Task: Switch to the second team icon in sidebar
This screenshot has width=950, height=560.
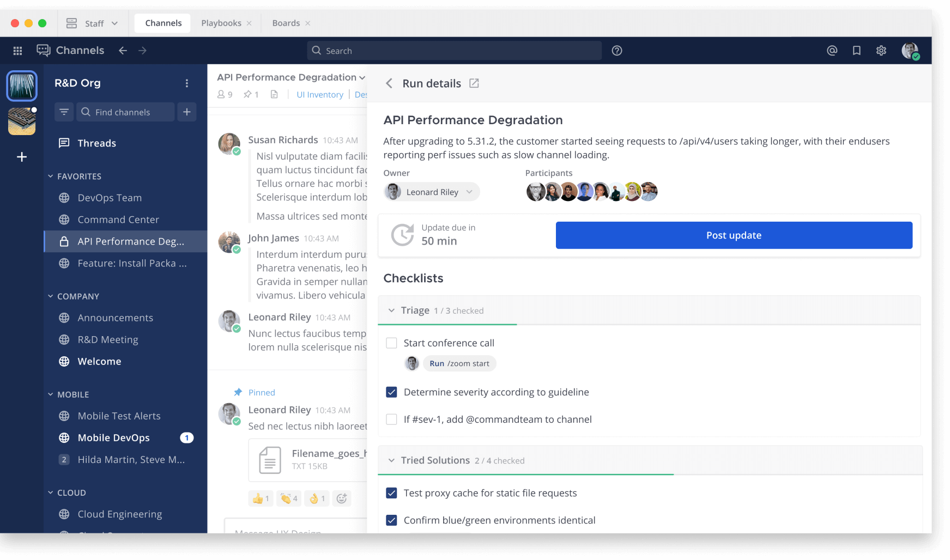Action: tap(22, 121)
